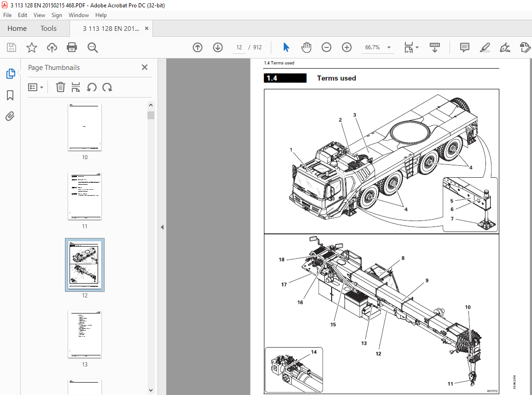Toggle the Page Thumbnails sidebar panel
Image resolution: width=532 pixels, height=395 pixels.
point(11,74)
